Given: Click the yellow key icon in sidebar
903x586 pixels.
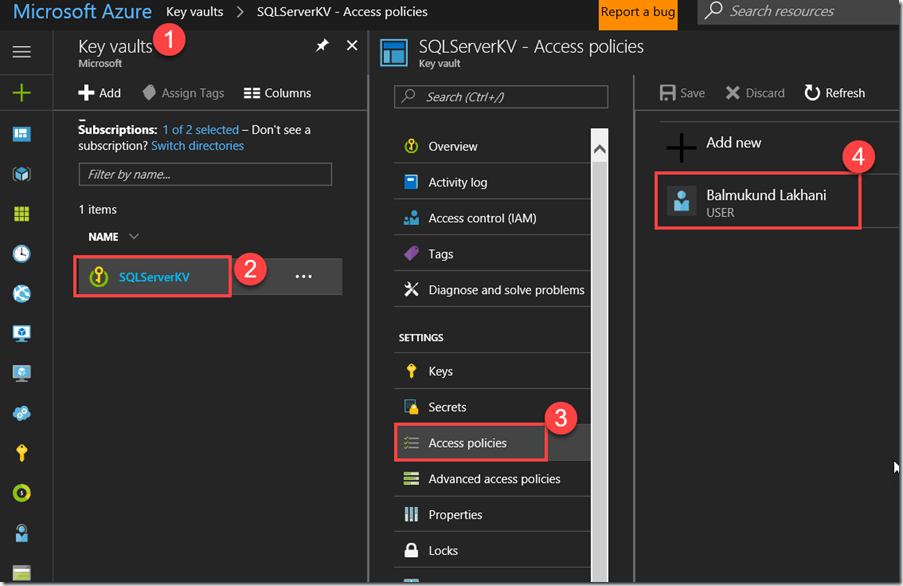Looking at the screenshot, I should (x=21, y=453).
